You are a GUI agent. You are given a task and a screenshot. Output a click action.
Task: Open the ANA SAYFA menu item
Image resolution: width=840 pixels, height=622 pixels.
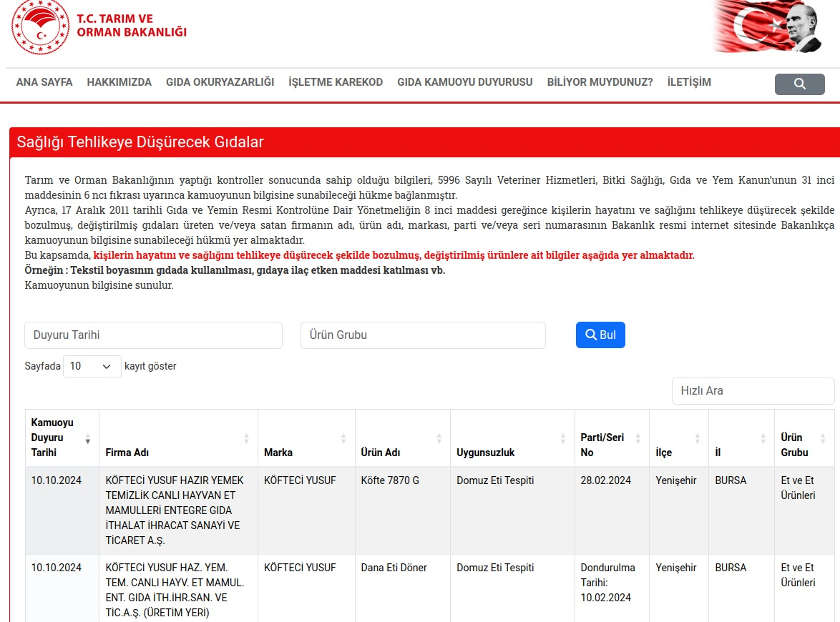click(x=44, y=82)
